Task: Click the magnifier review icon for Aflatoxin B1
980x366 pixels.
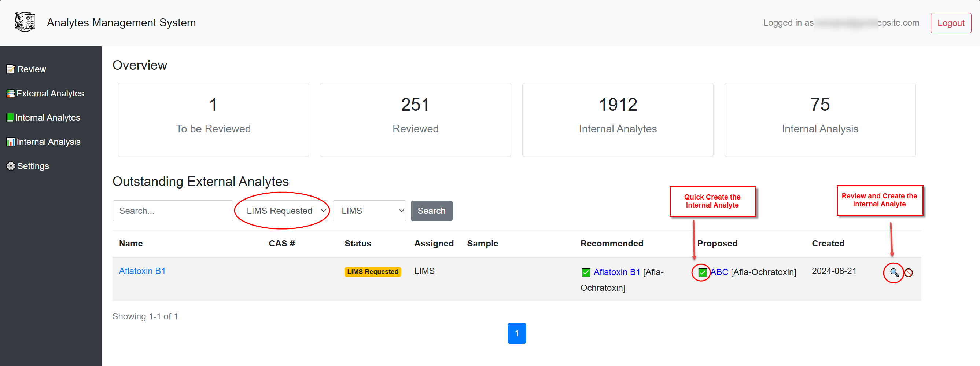Action: [x=894, y=273]
